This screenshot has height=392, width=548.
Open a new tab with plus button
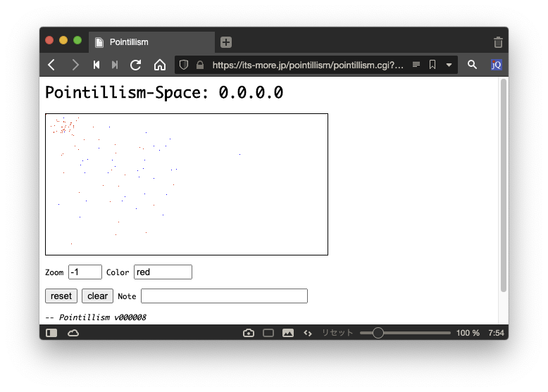[x=225, y=42]
